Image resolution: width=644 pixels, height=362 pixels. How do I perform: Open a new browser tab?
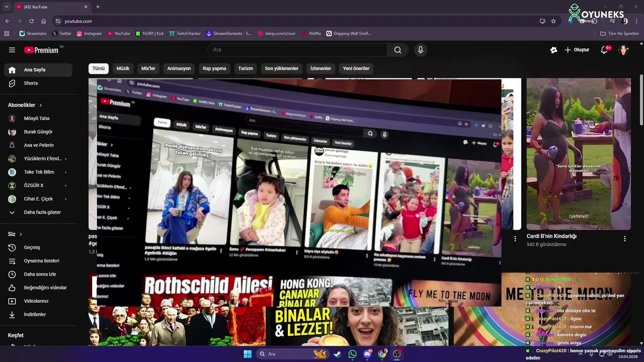[x=98, y=7]
